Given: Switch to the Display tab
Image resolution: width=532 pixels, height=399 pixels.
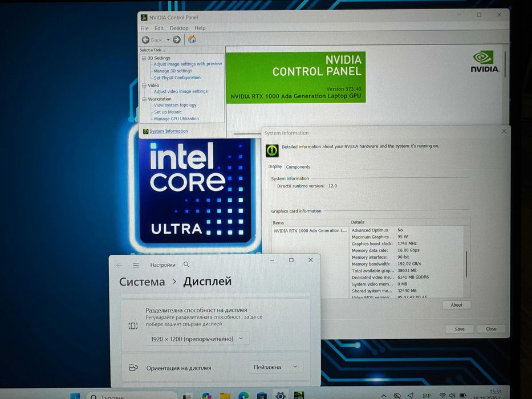Looking at the screenshot, I should click(275, 166).
